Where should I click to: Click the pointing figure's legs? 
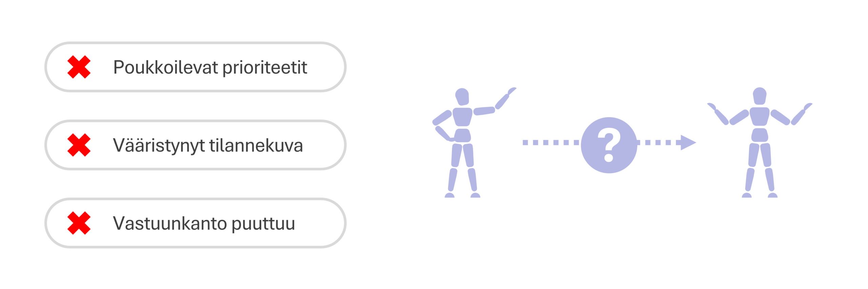[x=462, y=169]
